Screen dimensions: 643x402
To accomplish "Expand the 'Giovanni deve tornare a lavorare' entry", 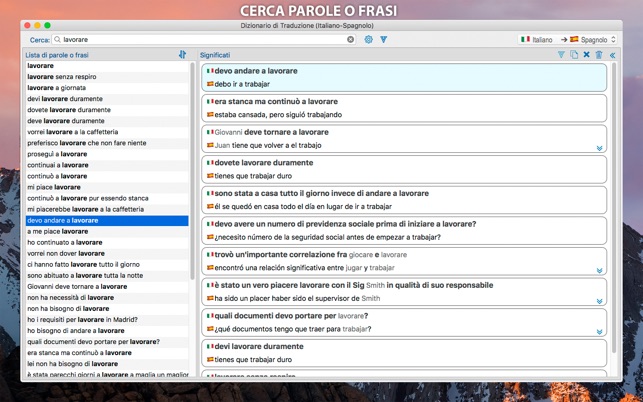I will tap(600, 148).
